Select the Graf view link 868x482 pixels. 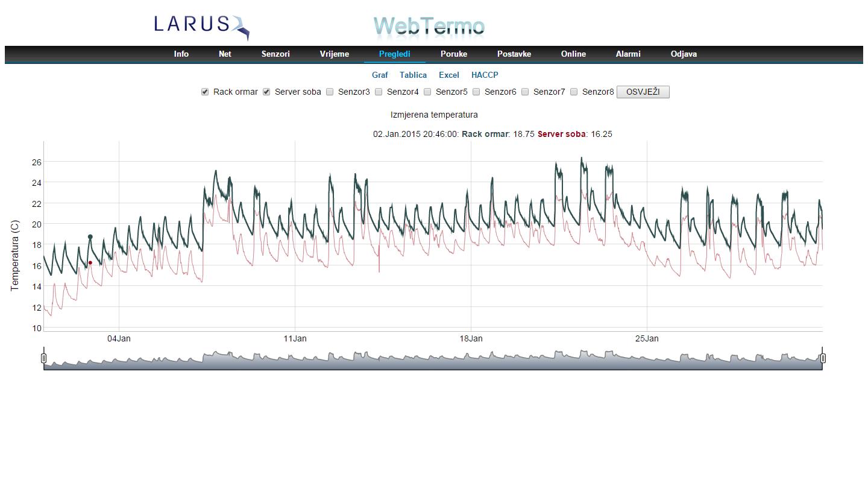[x=380, y=75]
